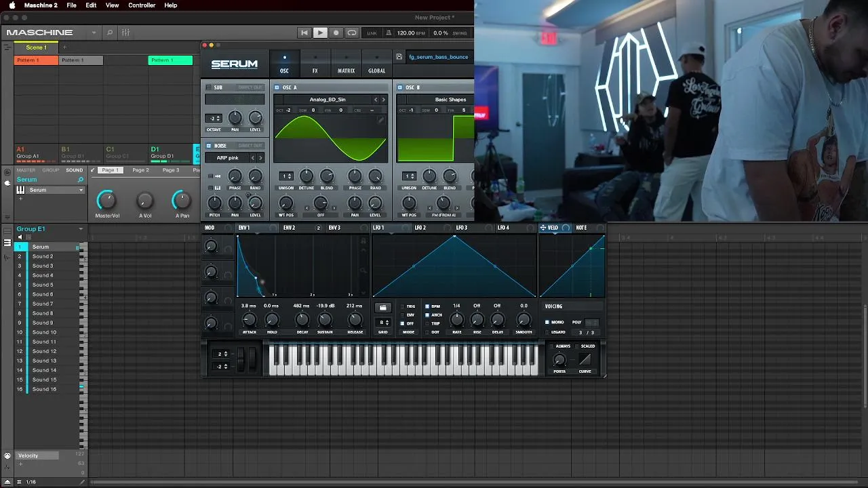Open Analog_BD_Sin wavetable menu
Viewport: 868px width, 488px height.
(328, 100)
